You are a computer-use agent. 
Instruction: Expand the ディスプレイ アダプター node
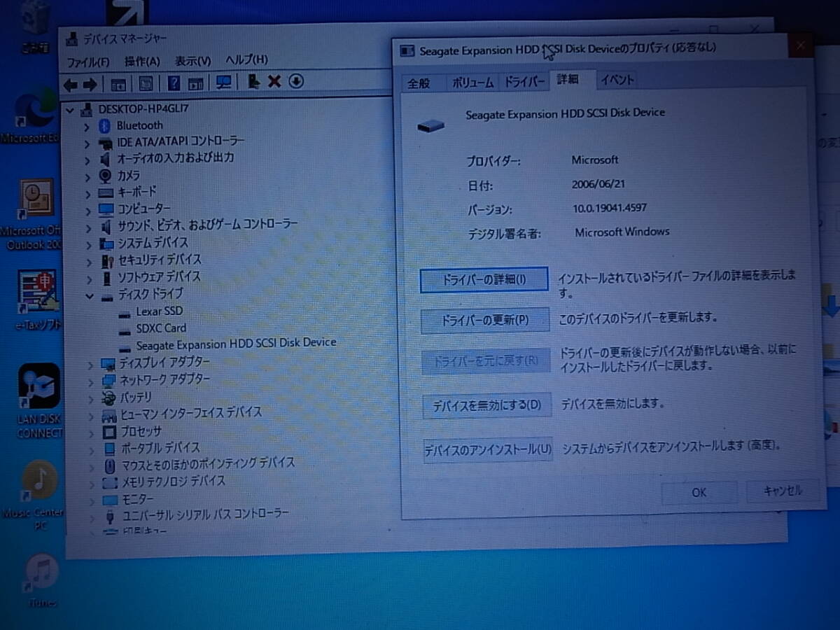[x=90, y=365]
